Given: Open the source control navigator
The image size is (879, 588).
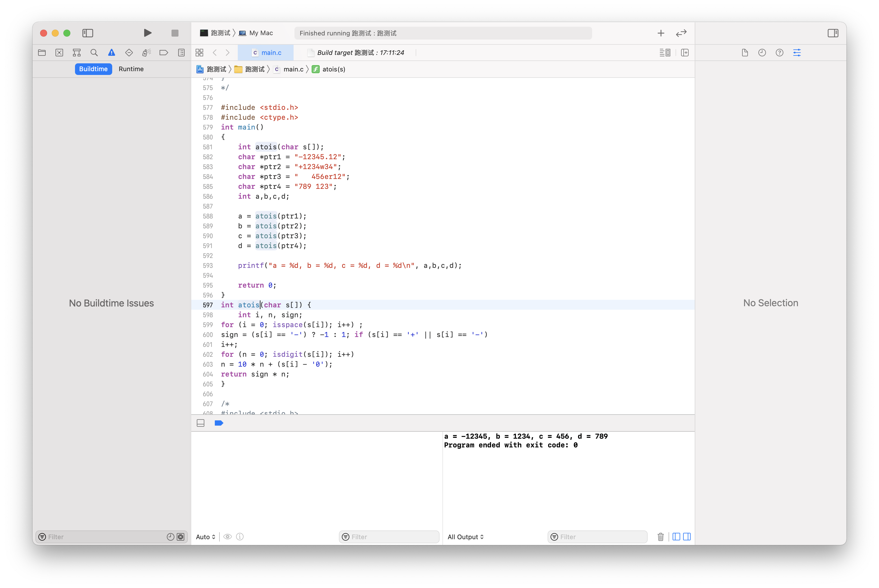Looking at the screenshot, I should pyautogui.click(x=59, y=53).
